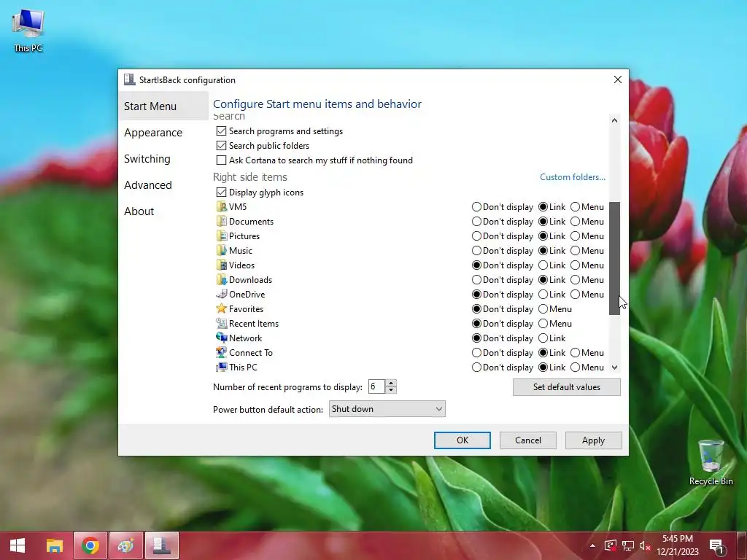Close the StartIsBack configuration window
Image resolution: width=747 pixels, height=560 pixels.
tap(617, 79)
